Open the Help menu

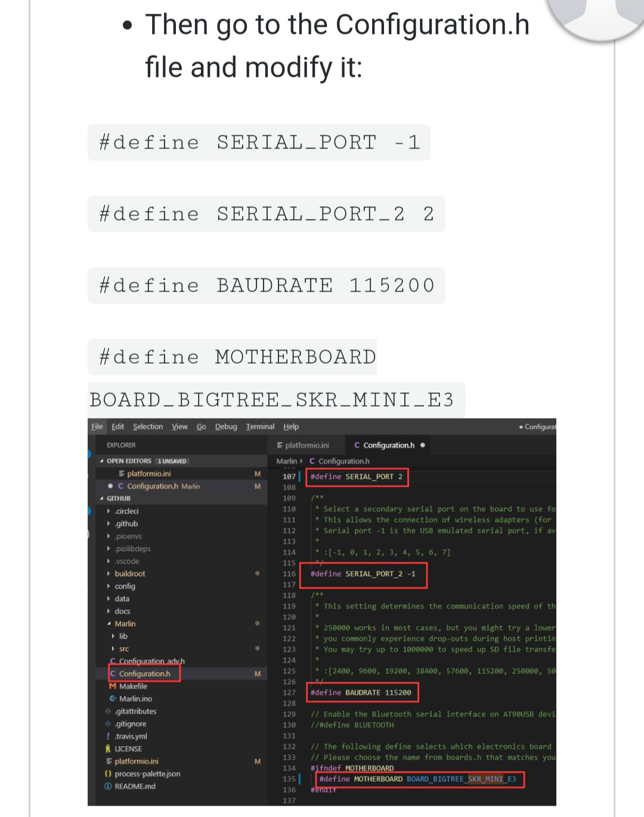(291, 427)
